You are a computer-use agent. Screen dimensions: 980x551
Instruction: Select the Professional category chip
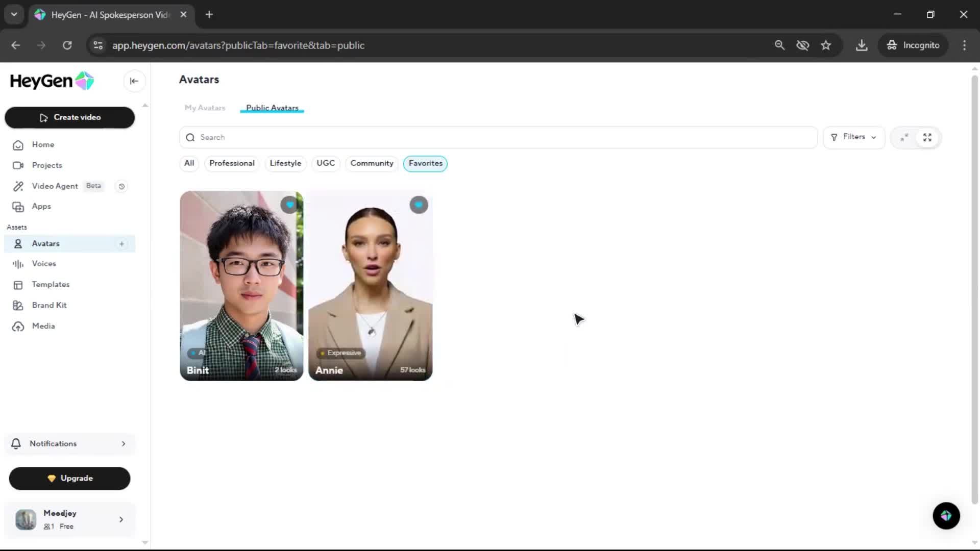[x=232, y=163]
